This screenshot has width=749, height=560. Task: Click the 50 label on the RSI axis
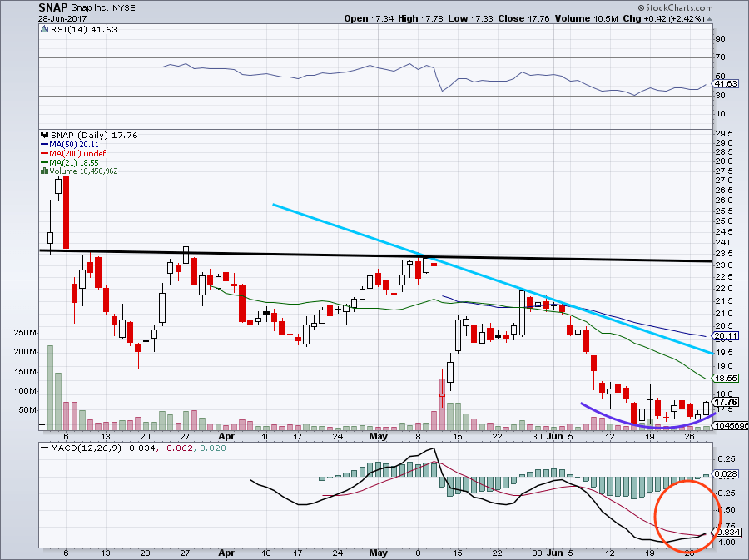pos(721,77)
